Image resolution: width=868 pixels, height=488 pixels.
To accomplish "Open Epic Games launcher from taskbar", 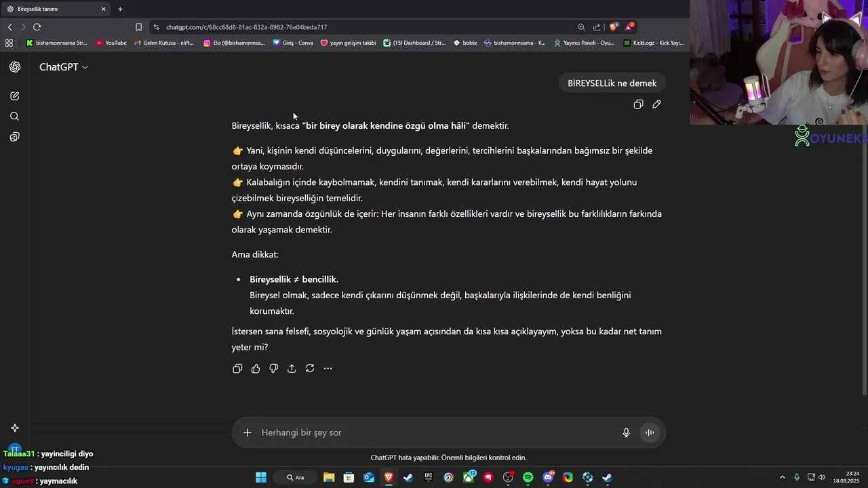I will [429, 477].
